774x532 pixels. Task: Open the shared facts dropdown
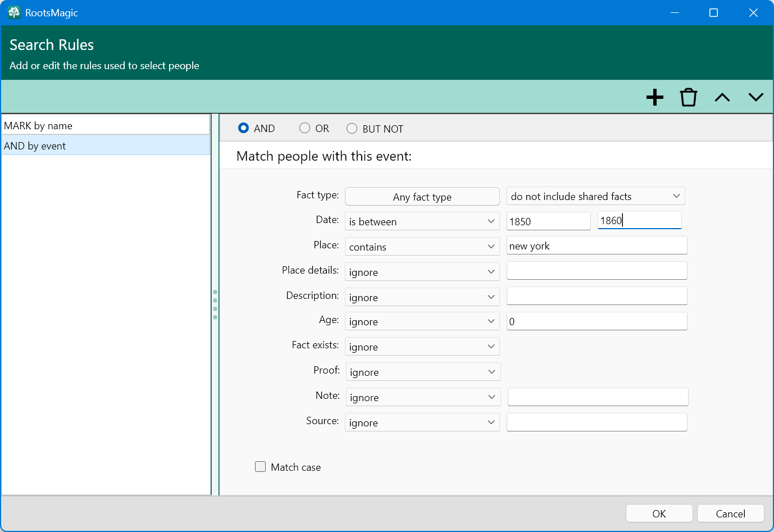pyautogui.click(x=595, y=196)
